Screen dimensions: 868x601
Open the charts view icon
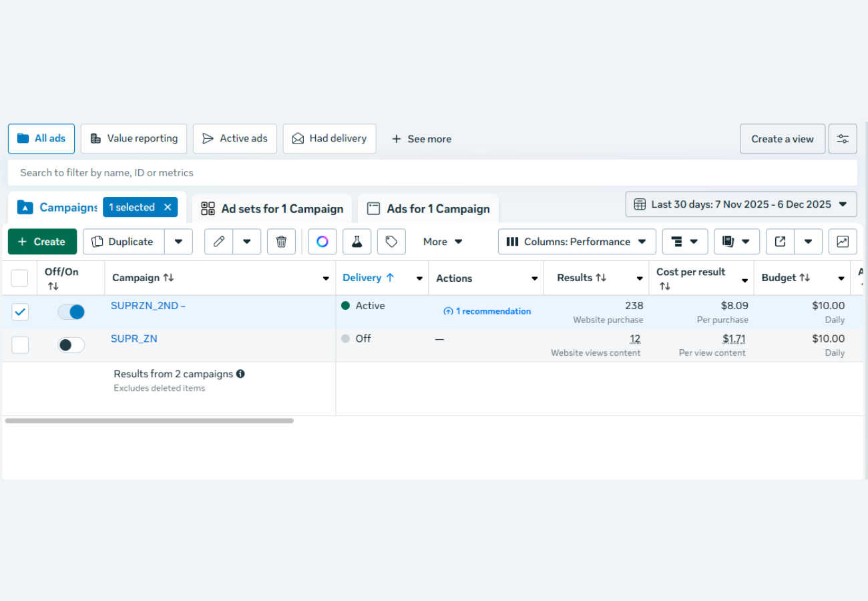coord(842,242)
